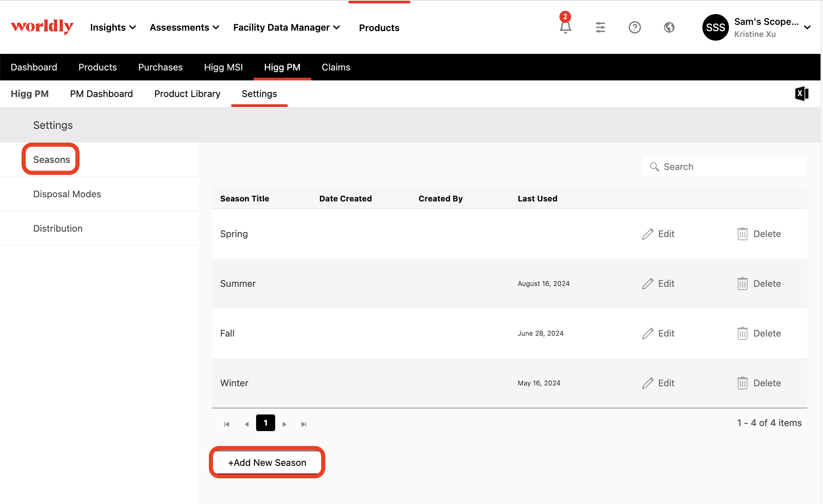Screen dimensions: 823x504
Task: Click the Fall season title
Action: 227,333
